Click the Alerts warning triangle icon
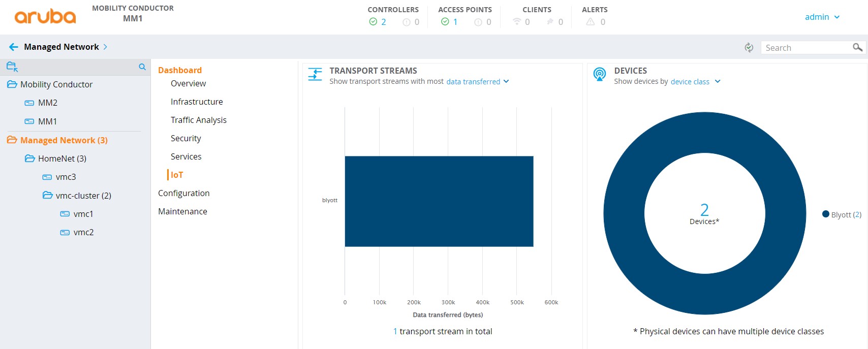Screen dimensions: 868x349 pos(591,22)
